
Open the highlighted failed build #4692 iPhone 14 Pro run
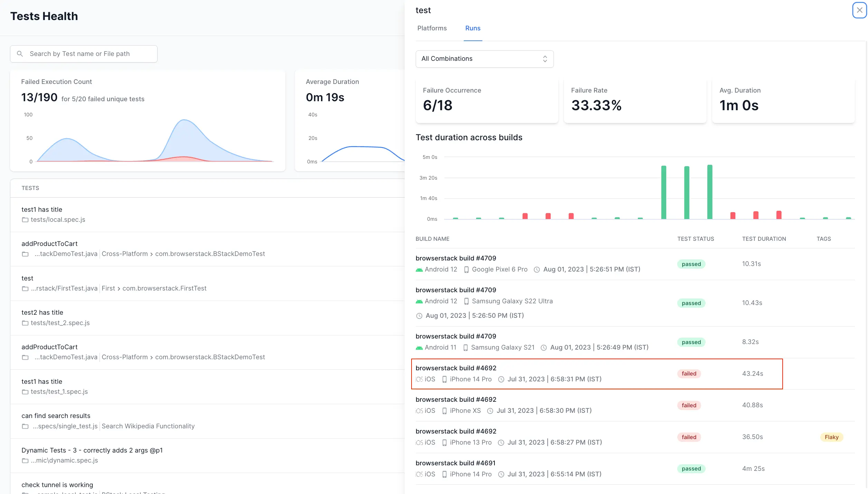pos(456,368)
